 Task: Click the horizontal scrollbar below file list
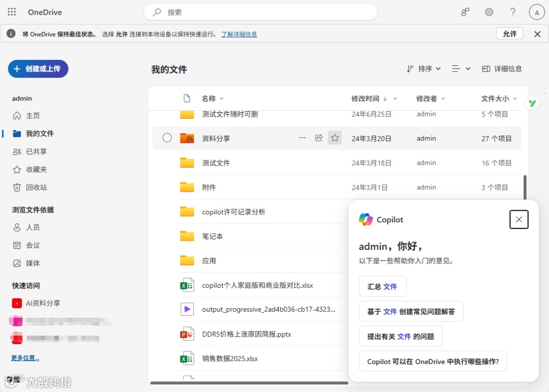point(249,383)
